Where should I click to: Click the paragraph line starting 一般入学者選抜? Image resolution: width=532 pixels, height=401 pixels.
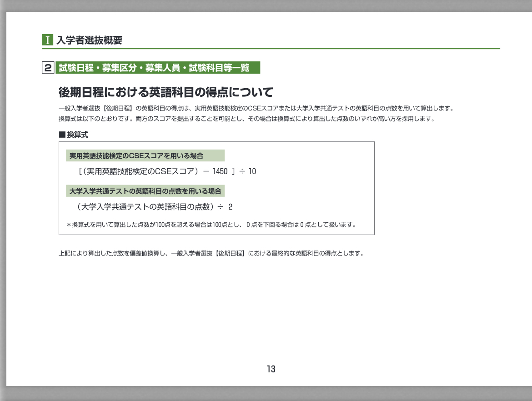pyautogui.click(x=256, y=109)
